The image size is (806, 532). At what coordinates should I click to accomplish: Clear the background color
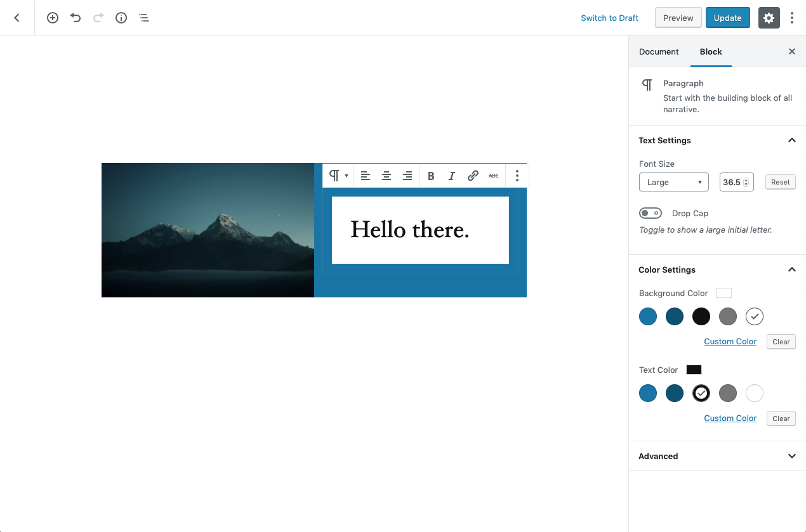[x=781, y=342]
